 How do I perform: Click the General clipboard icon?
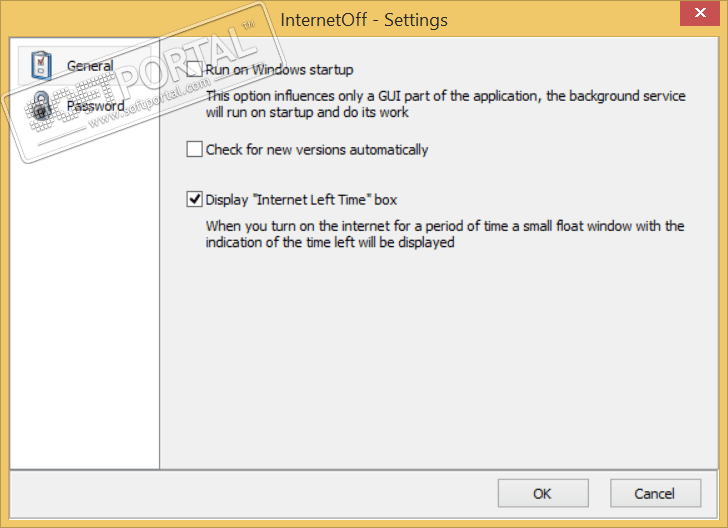click(x=40, y=65)
